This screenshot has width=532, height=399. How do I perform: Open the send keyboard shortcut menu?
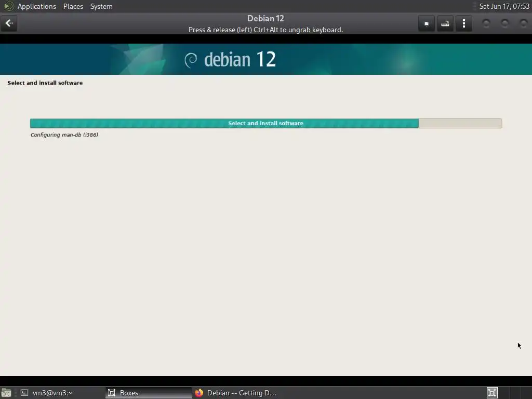[x=445, y=23]
